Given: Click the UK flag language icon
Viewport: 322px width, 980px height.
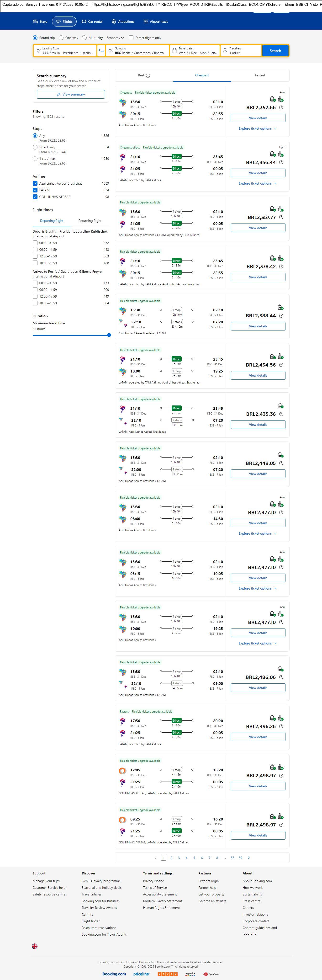Looking at the screenshot, I should point(35,946).
